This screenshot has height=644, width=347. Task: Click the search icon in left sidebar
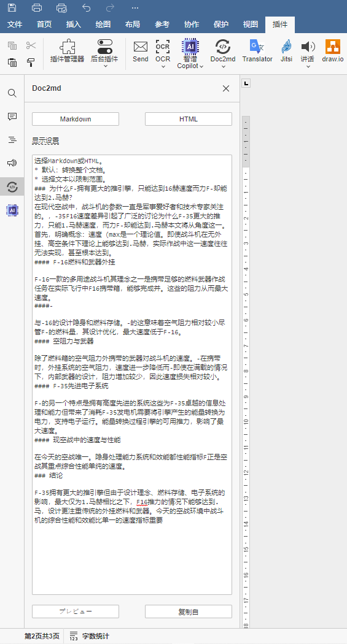pyautogui.click(x=12, y=93)
